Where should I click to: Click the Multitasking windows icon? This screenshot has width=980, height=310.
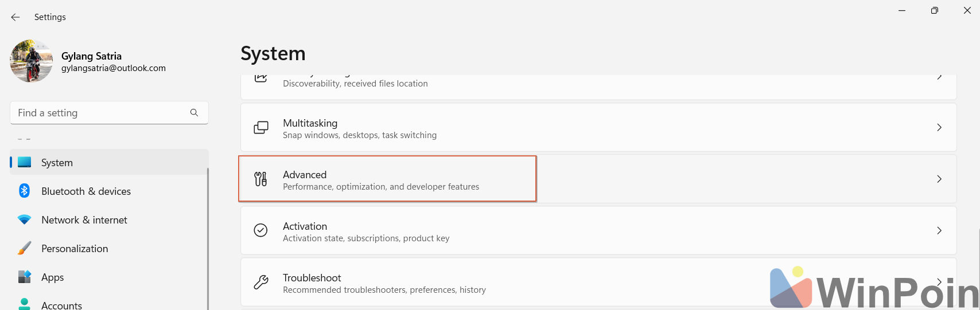coord(261,127)
